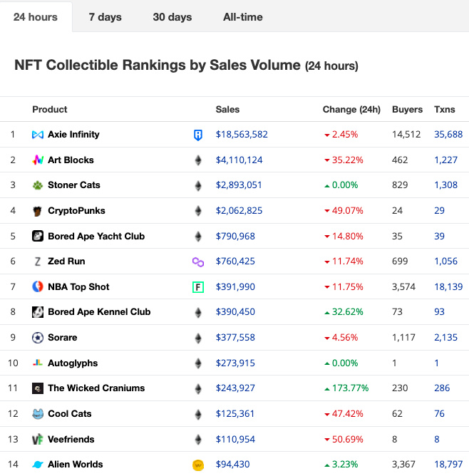Click the 35,688 transactions link
469x476 pixels.
448,134
